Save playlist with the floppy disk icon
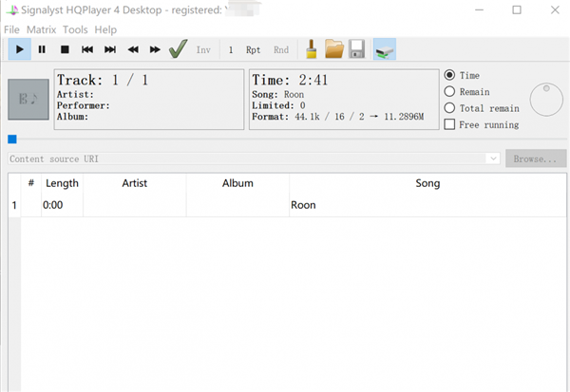This screenshot has width=570, height=392. [356, 49]
